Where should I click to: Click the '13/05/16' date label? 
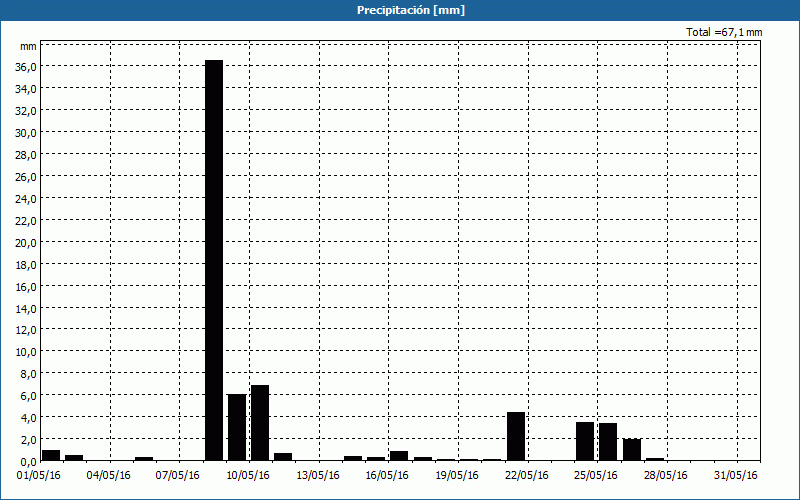point(318,476)
